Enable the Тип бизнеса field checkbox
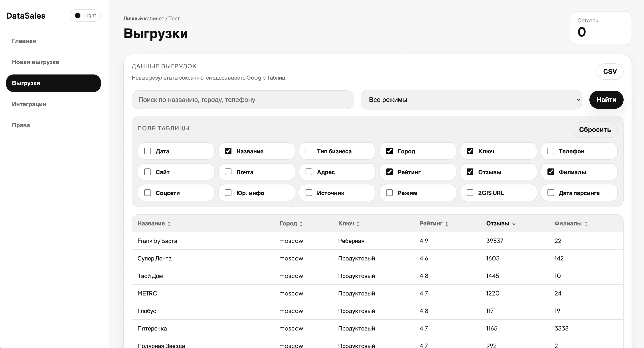644x348 pixels. [309, 151]
